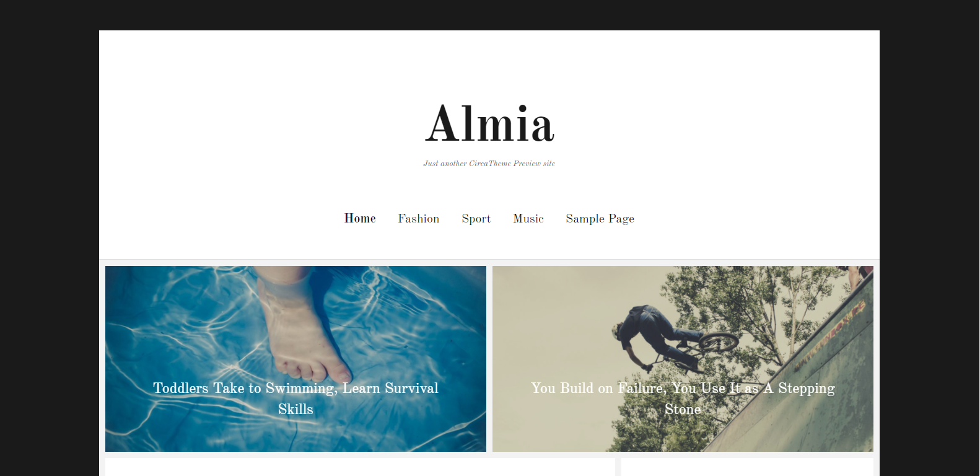
Task: Open the Toddlers Take to Swimming post title
Action: 295,399
